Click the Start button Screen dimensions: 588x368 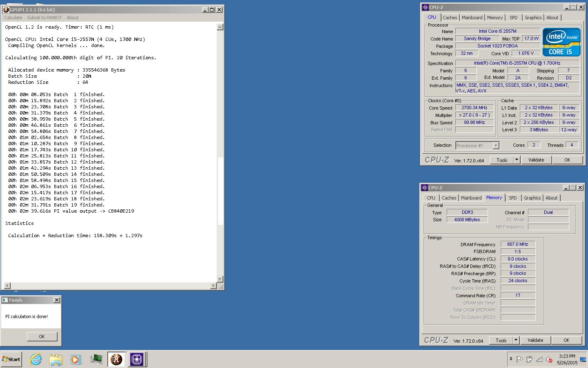(11, 359)
